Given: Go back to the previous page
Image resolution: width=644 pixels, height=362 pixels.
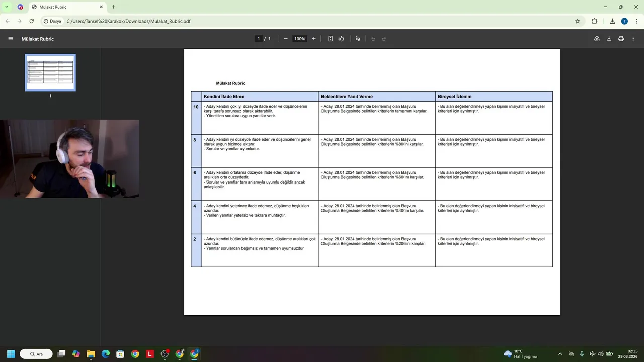Looking at the screenshot, I should point(8,21).
